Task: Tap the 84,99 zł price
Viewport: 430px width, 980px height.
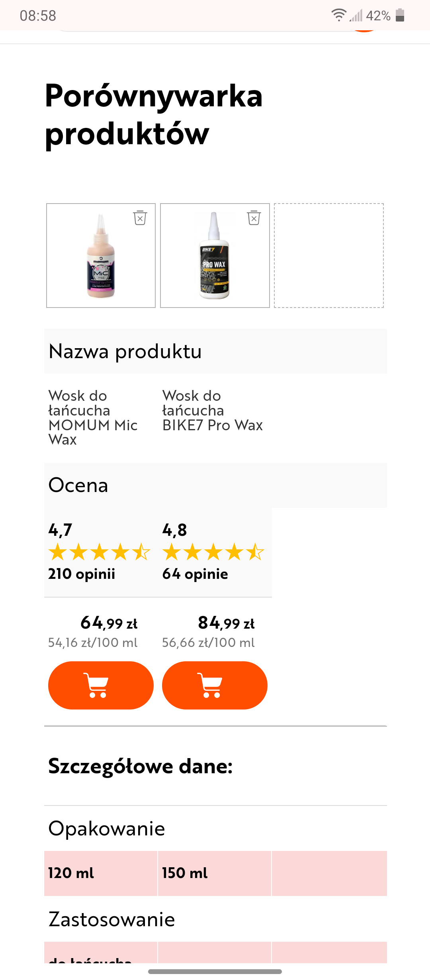Action: tap(226, 623)
